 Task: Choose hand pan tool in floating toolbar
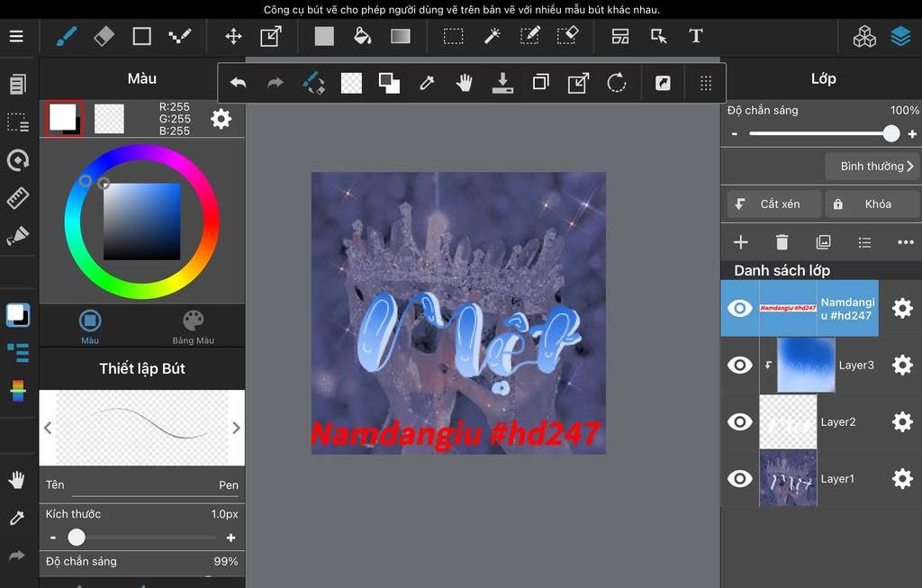pyautogui.click(x=465, y=83)
